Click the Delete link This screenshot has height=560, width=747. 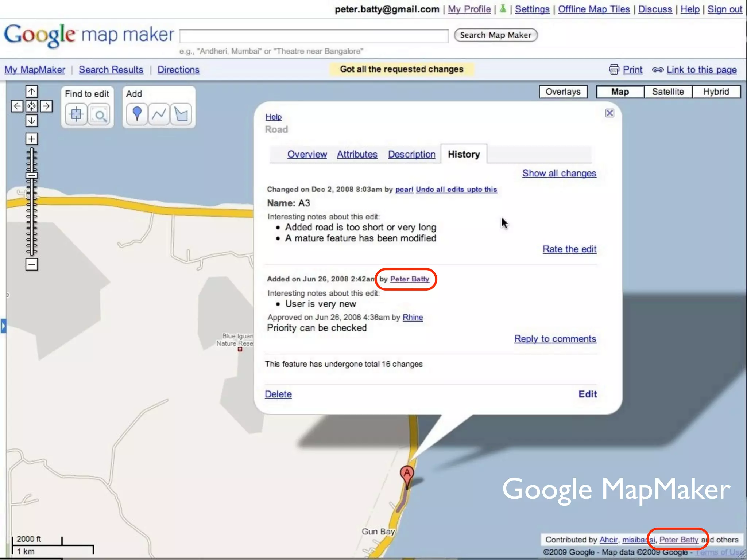click(278, 394)
